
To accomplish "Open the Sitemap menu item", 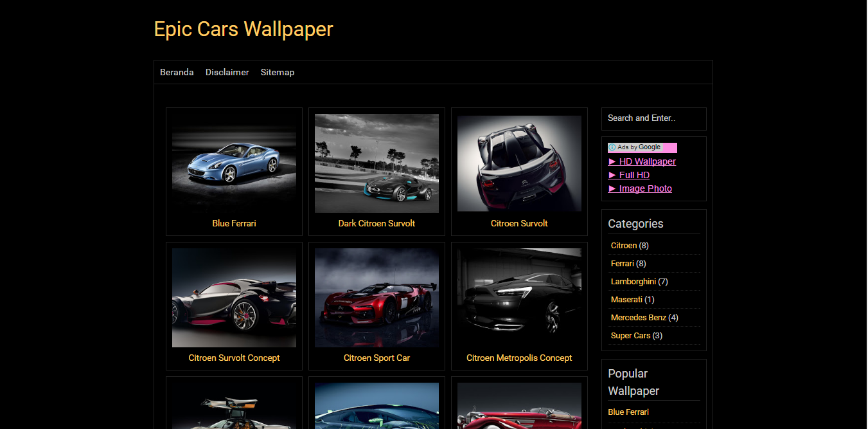I will coord(278,72).
